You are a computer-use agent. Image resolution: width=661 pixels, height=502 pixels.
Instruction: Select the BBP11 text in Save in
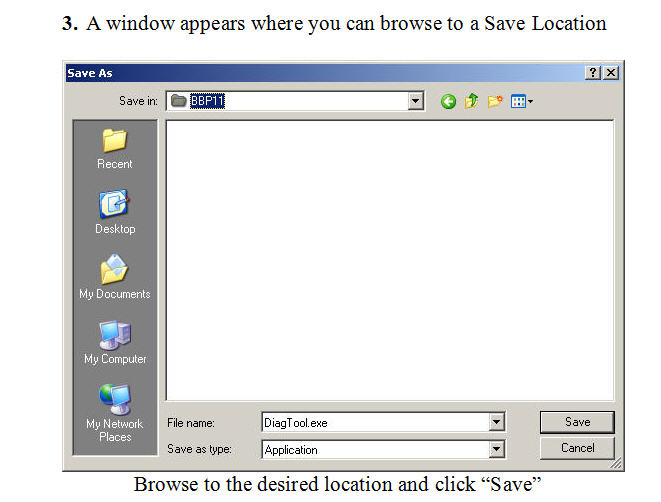[207, 101]
